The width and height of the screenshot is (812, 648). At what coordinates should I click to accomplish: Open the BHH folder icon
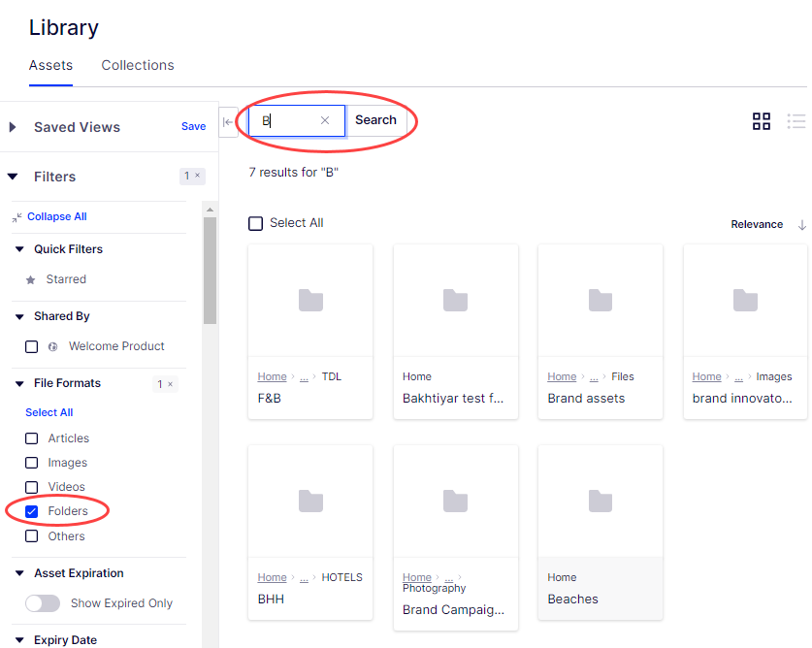310,501
